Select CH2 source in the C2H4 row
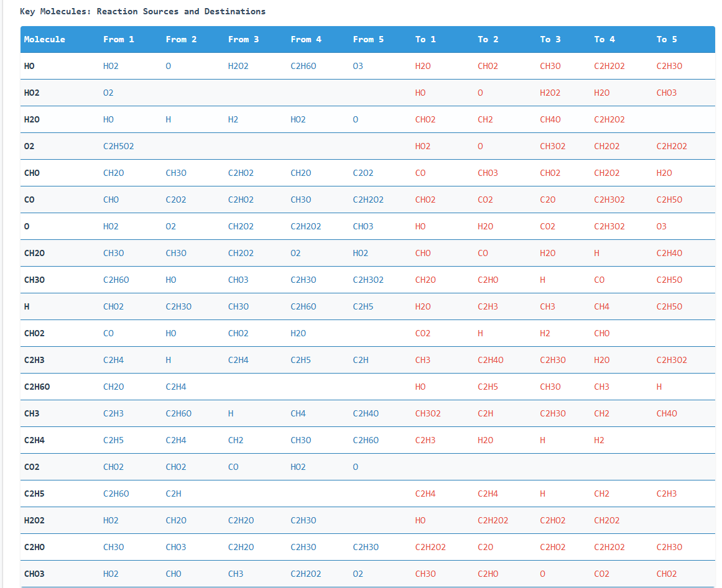This screenshot has width=722, height=588. 236,440
